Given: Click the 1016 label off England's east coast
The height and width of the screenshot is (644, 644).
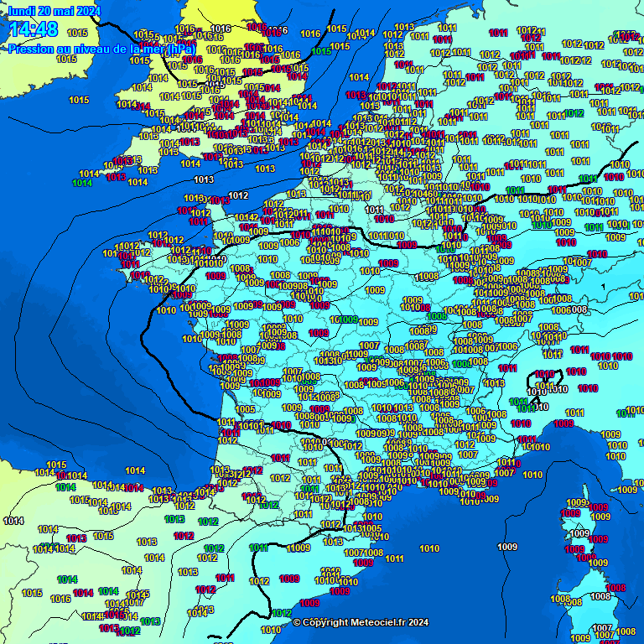Looking at the screenshot, I should coord(310,34).
